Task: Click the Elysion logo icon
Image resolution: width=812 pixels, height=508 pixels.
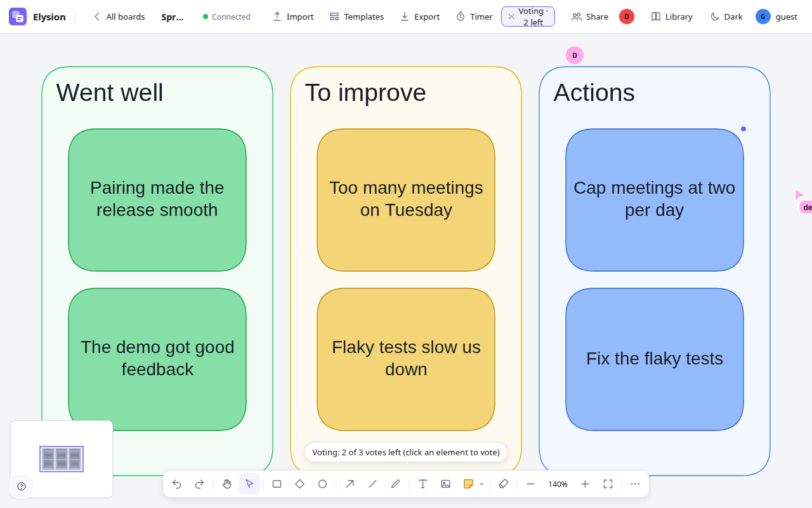Action: tap(18, 17)
